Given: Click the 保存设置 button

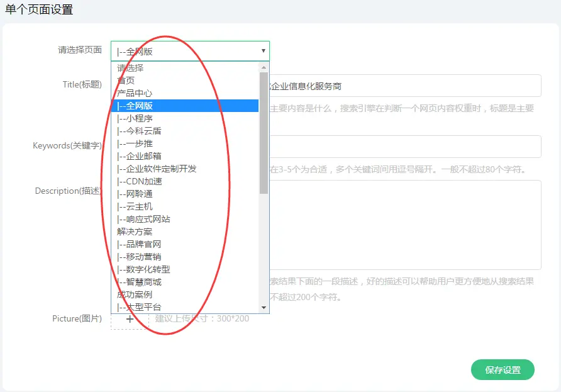Looking at the screenshot, I should (503, 370).
